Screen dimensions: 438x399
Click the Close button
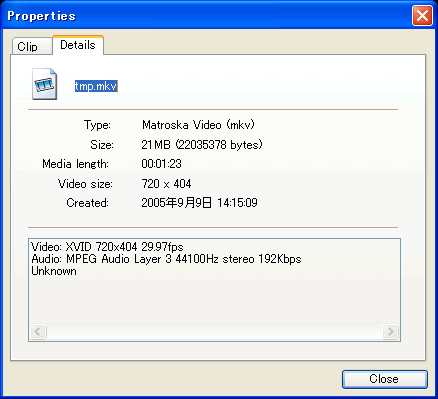(385, 379)
